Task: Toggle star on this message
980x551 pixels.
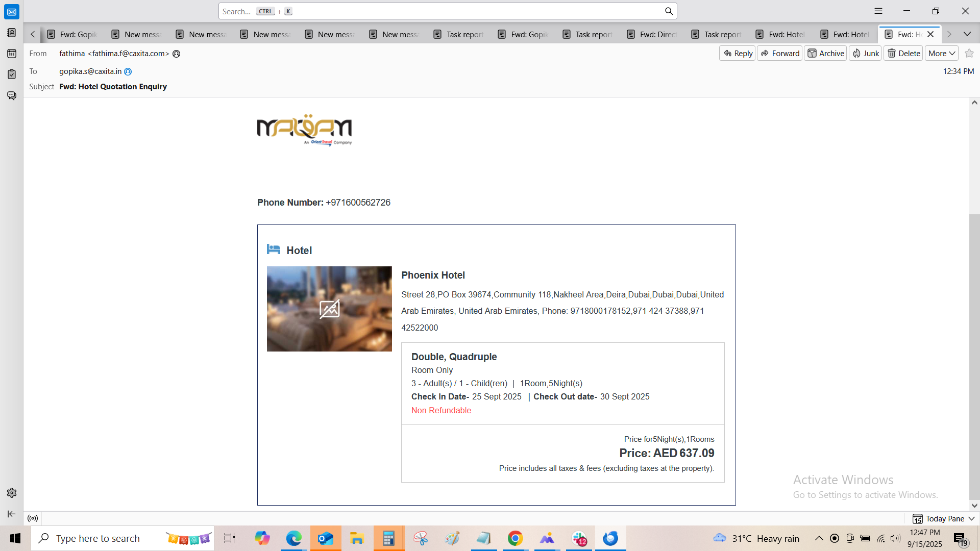Action: 969,53
